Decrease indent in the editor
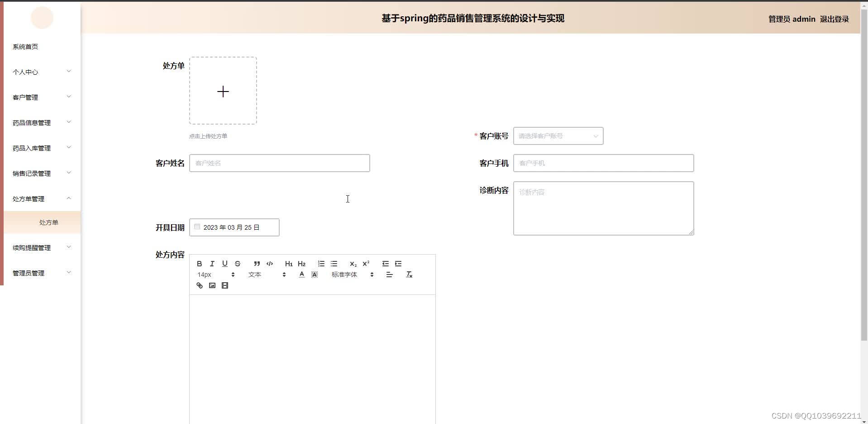Image resolution: width=868 pixels, height=424 pixels. coord(385,264)
